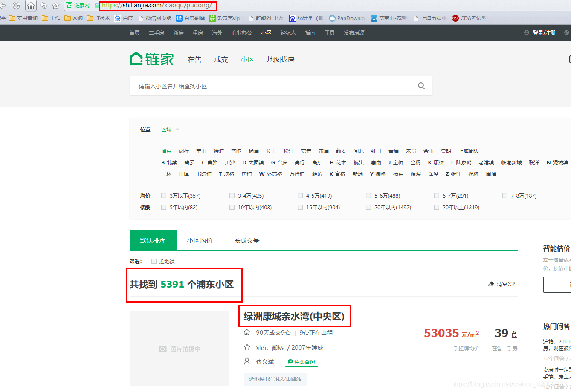Open the 网购 bookmarks folder

[74, 18]
